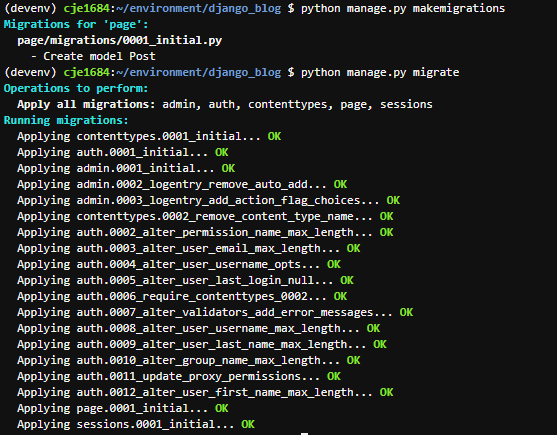This screenshot has height=435, width=557.
Task: Click the OK after sessions.0001_initial
Action: [248, 424]
